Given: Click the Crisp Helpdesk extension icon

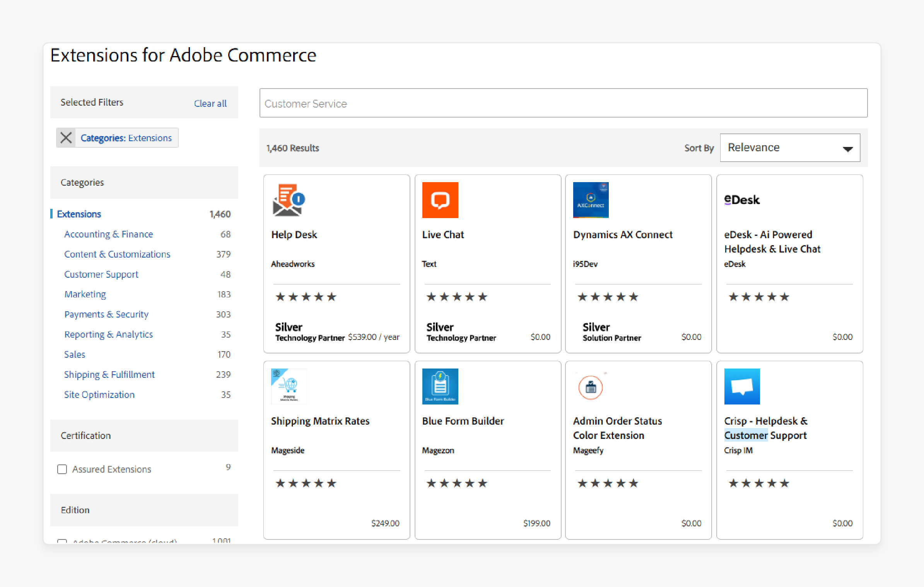Looking at the screenshot, I should pyautogui.click(x=741, y=386).
